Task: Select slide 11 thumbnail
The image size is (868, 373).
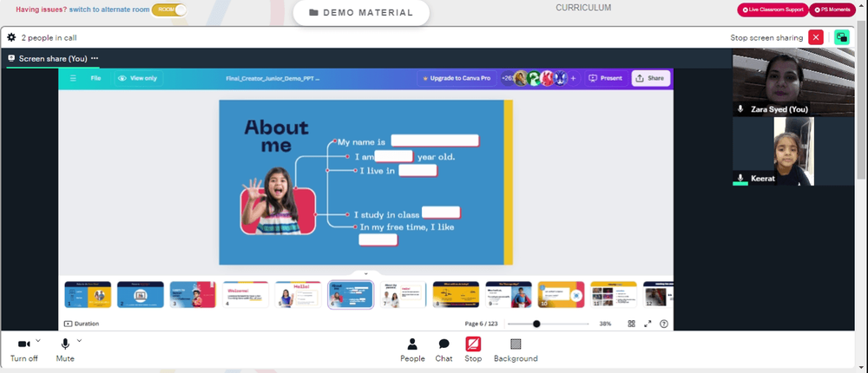Action: 614,294
